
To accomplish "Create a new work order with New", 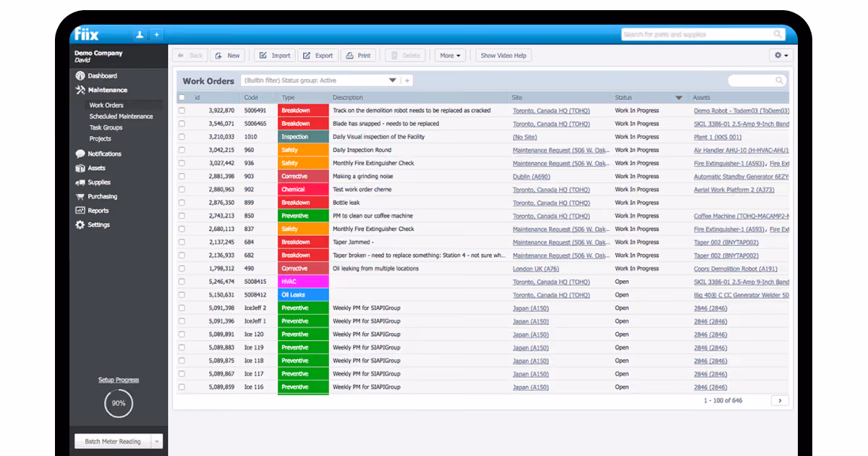I will [228, 56].
